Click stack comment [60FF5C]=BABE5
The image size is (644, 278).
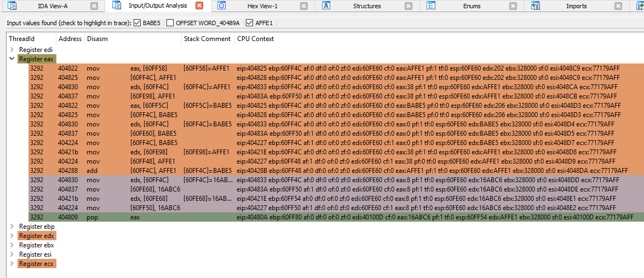point(207,106)
